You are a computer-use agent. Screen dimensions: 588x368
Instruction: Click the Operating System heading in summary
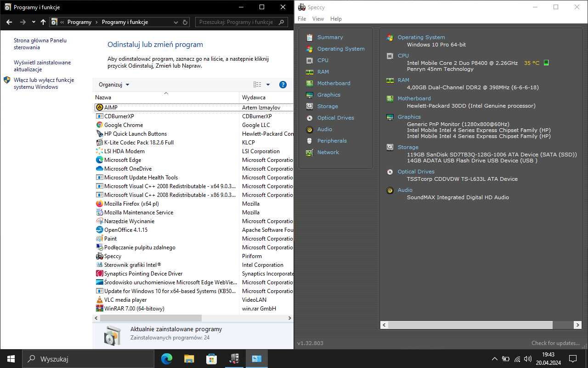421,37
